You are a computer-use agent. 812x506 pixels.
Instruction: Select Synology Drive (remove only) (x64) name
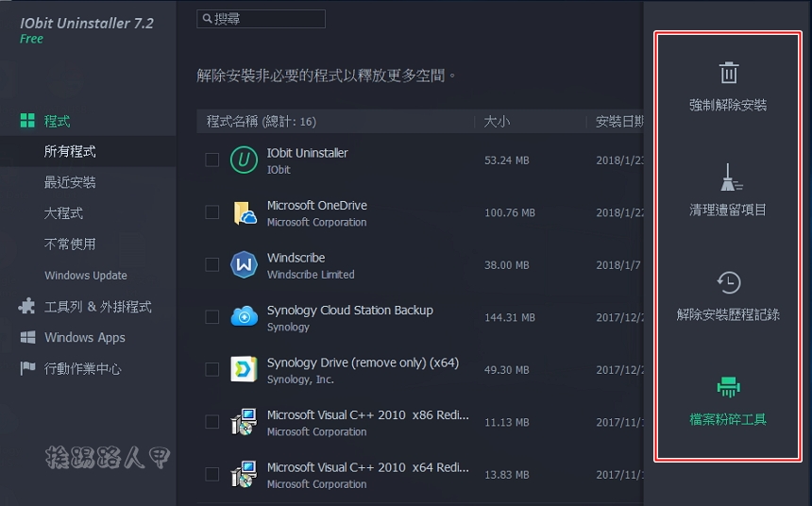(363, 363)
